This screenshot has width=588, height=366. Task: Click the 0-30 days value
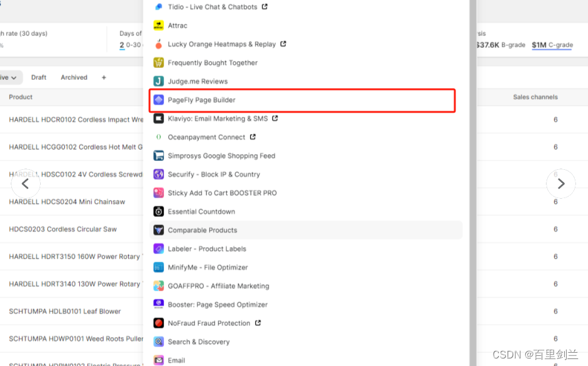pyautogui.click(x=131, y=45)
